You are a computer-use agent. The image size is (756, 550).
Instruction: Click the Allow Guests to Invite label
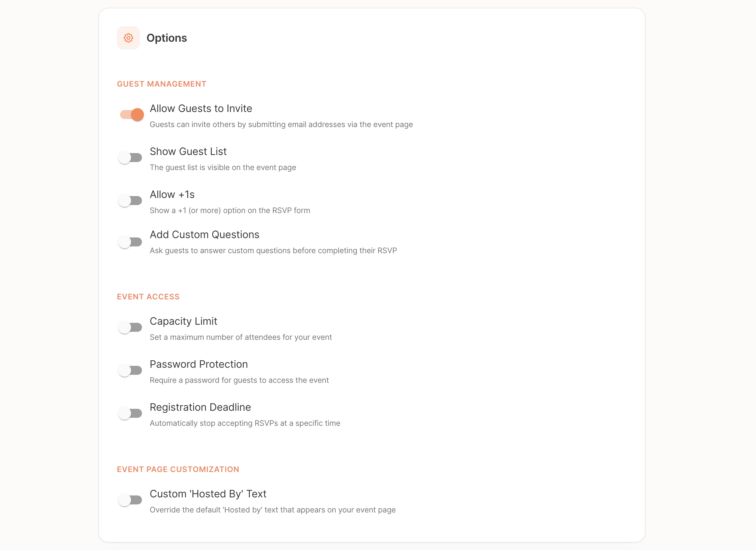pos(201,108)
